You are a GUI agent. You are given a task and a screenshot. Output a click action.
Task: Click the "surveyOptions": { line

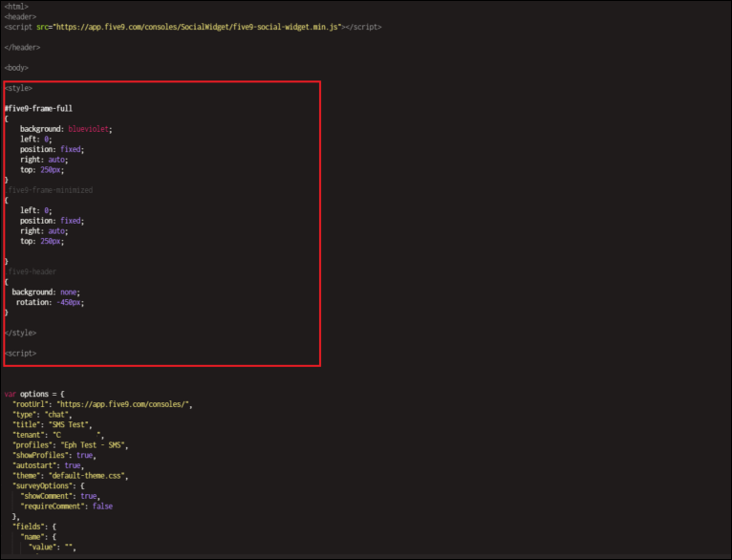[x=48, y=486]
